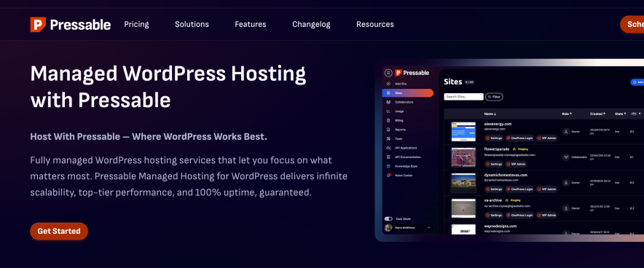Sort by the Name column header
Screen dimensions: 644x268
point(490,114)
